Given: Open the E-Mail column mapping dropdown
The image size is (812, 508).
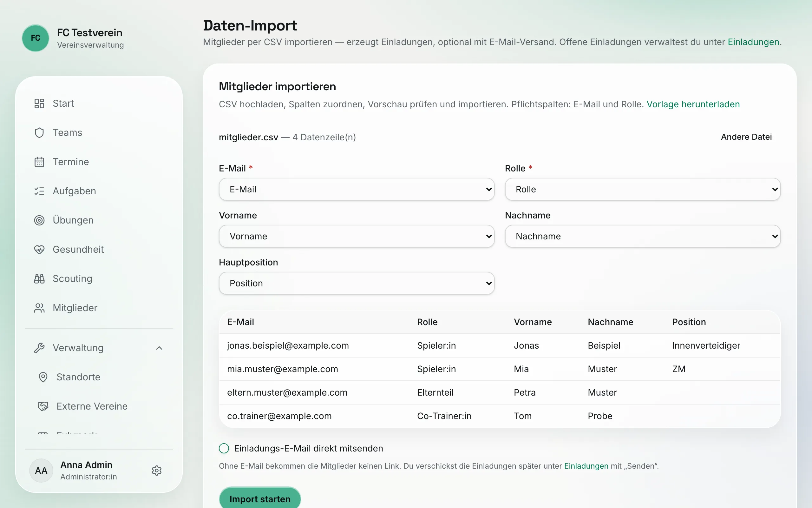Looking at the screenshot, I should point(357,189).
